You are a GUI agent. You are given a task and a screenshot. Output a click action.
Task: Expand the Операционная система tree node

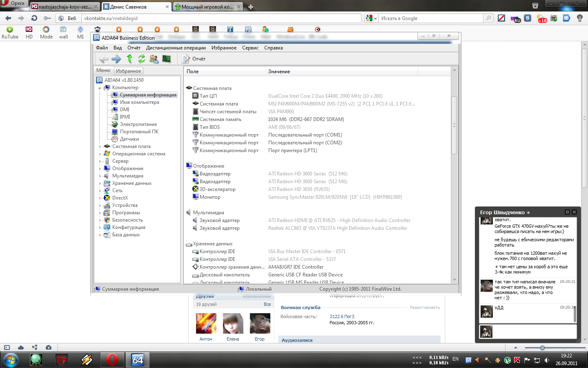pyautogui.click(x=99, y=154)
